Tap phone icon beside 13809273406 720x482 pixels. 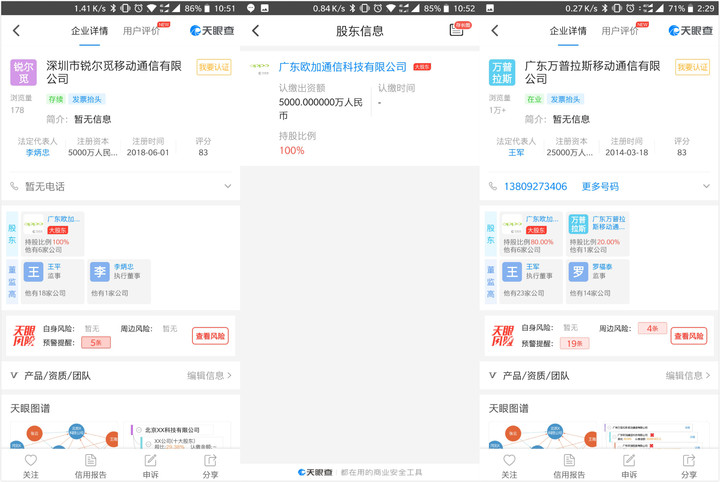pyautogui.click(x=493, y=186)
